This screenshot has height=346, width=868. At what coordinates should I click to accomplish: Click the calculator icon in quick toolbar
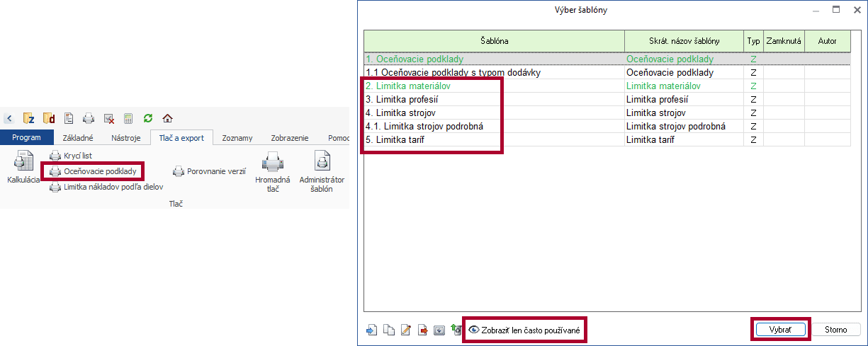click(128, 118)
